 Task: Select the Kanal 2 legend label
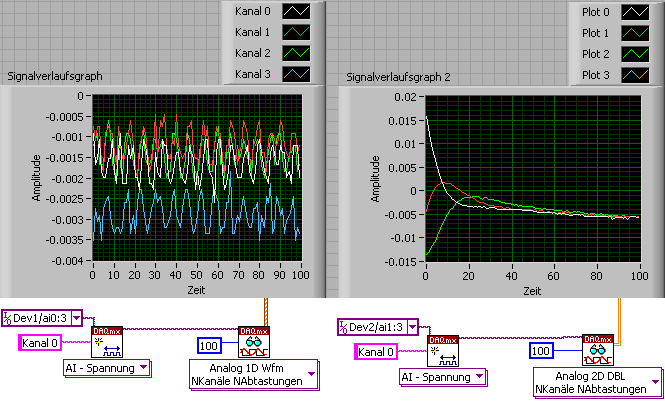(x=253, y=53)
